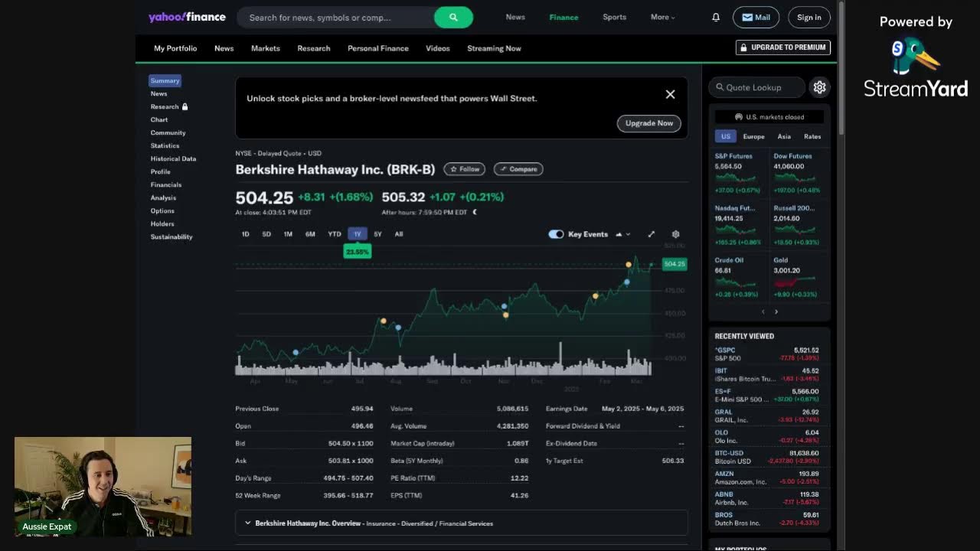Screen dimensions: 980x551
Task: Select the 5Y chart range
Action: click(377, 234)
